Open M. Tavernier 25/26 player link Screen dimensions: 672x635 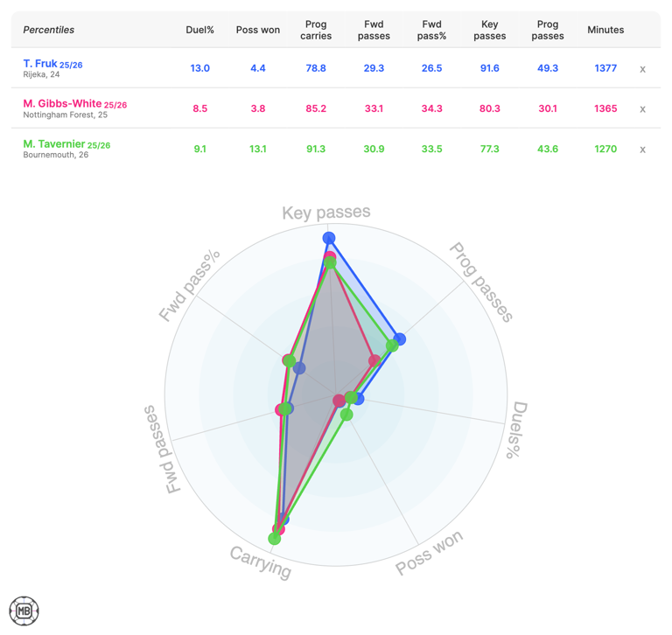pos(66,144)
